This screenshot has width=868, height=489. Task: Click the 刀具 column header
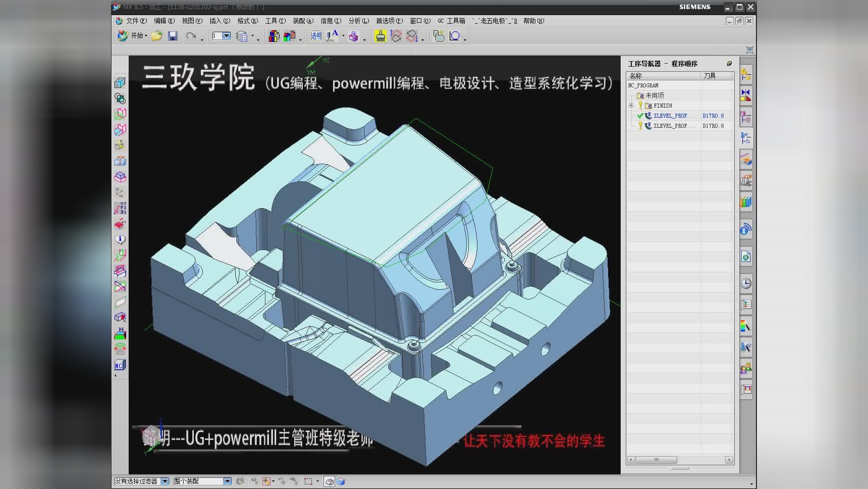718,76
